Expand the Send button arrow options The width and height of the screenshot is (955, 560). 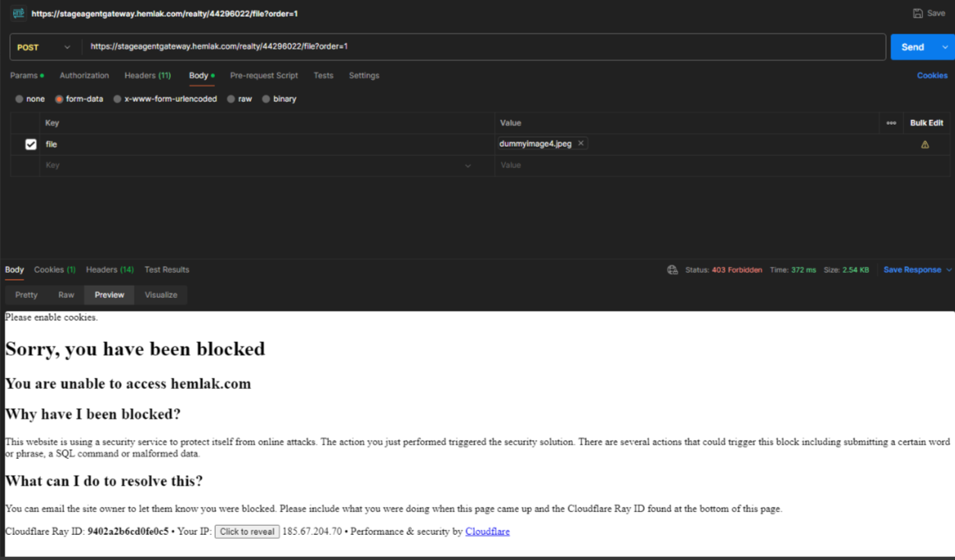point(944,47)
